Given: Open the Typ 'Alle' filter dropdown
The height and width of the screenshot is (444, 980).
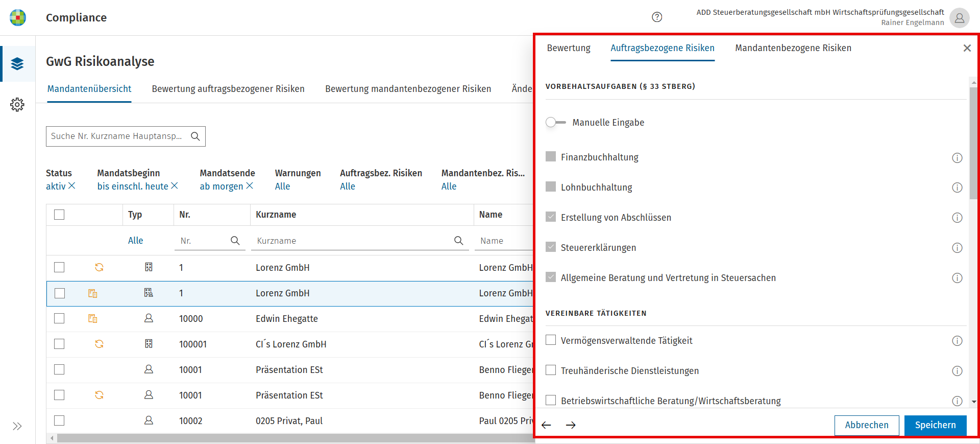Looking at the screenshot, I should point(135,241).
